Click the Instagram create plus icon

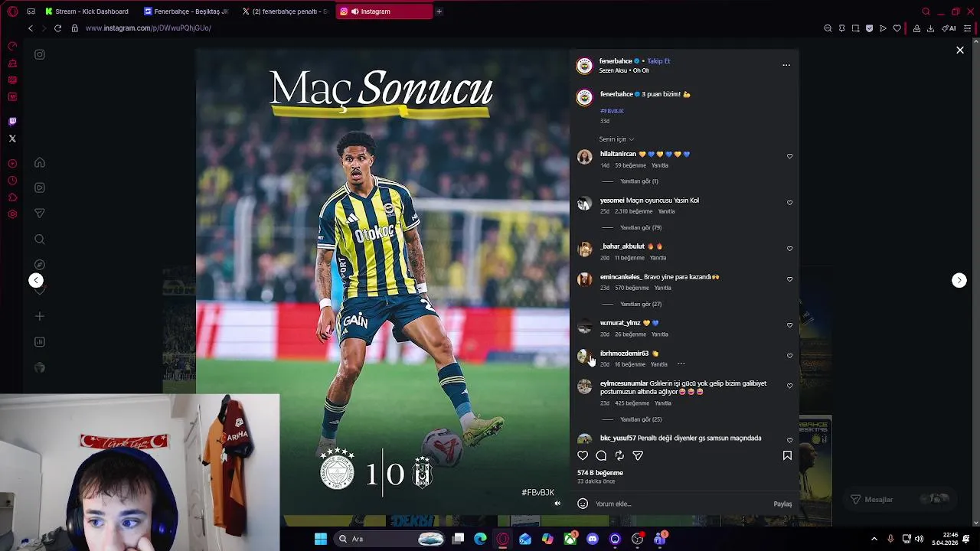pyautogui.click(x=40, y=316)
